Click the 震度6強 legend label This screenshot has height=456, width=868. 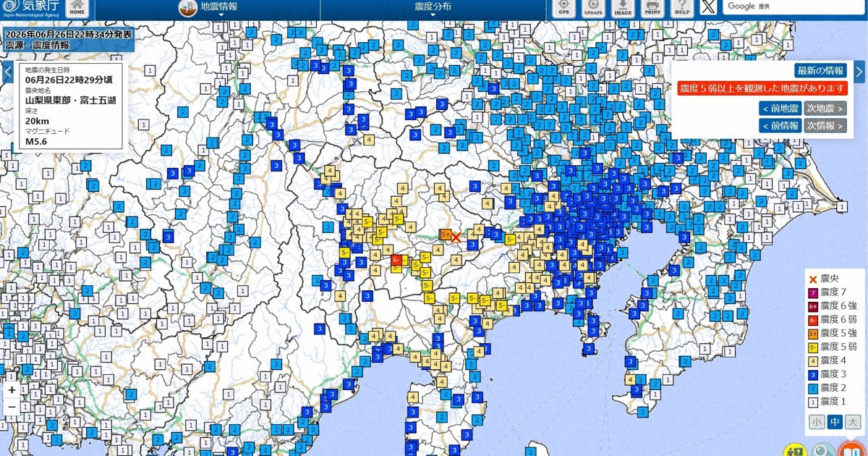pos(839,306)
